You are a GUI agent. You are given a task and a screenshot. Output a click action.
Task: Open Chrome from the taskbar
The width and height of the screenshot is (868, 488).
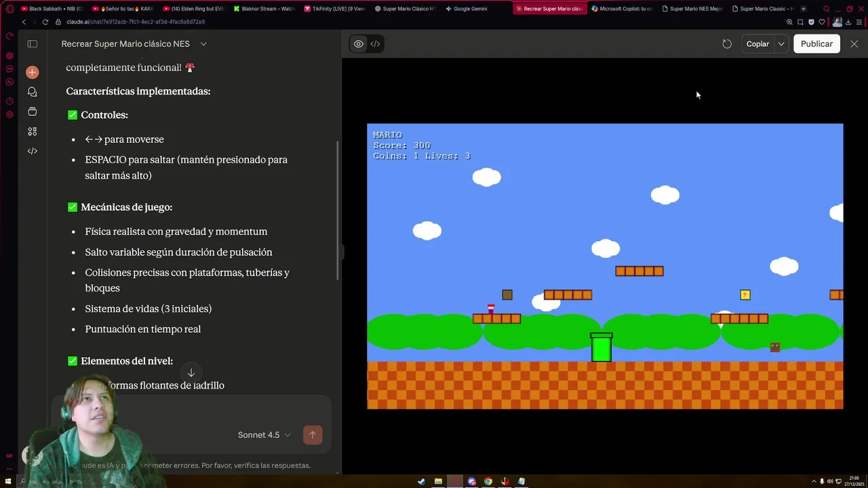[x=488, y=482]
